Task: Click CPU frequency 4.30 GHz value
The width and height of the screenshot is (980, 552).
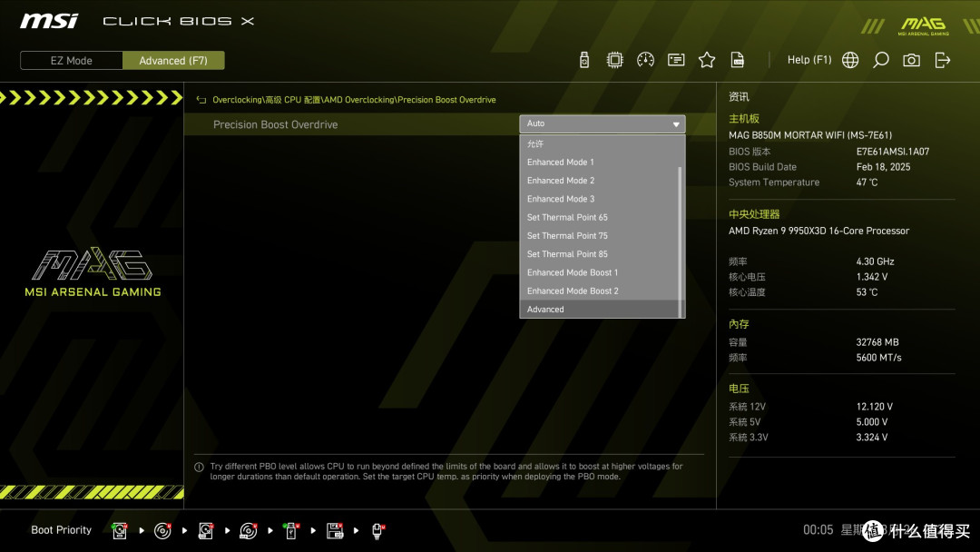Action: [x=875, y=261]
